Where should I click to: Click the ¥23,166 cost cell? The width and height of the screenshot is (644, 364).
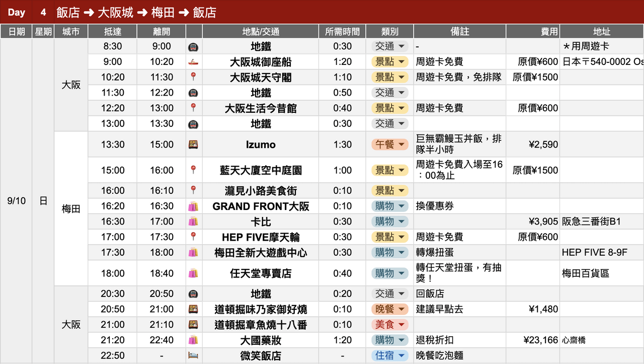[x=532, y=340]
